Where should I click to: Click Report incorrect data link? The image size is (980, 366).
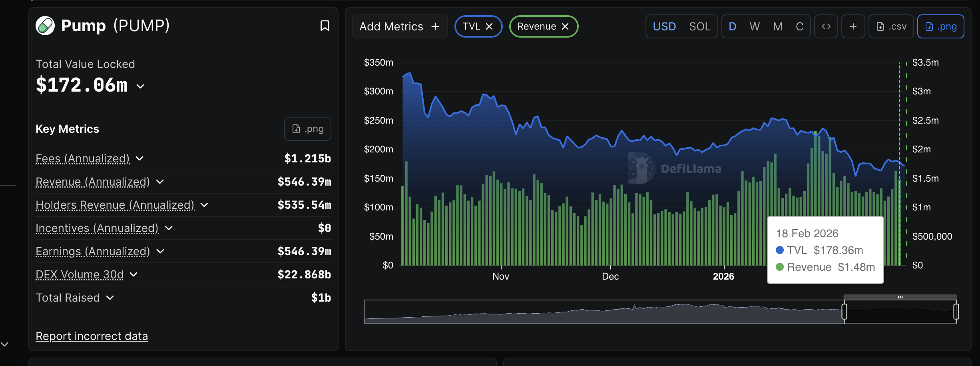click(x=92, y=336)
